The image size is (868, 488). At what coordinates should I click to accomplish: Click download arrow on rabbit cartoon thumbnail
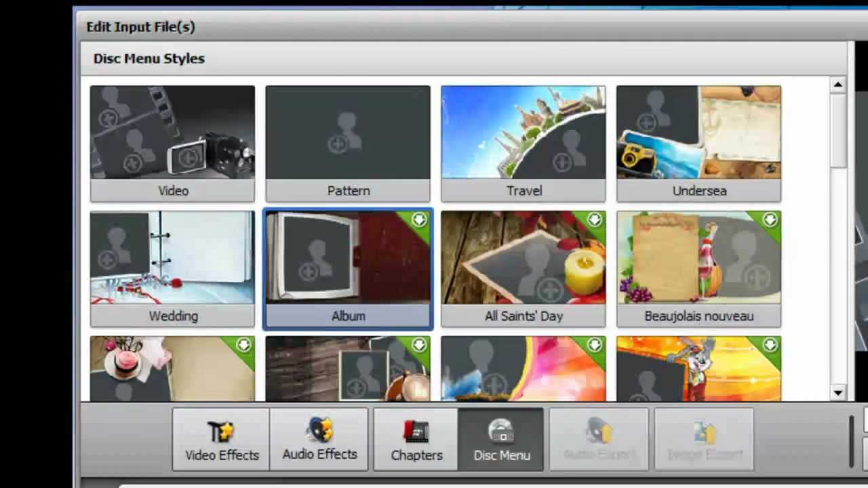click(770, 346)
